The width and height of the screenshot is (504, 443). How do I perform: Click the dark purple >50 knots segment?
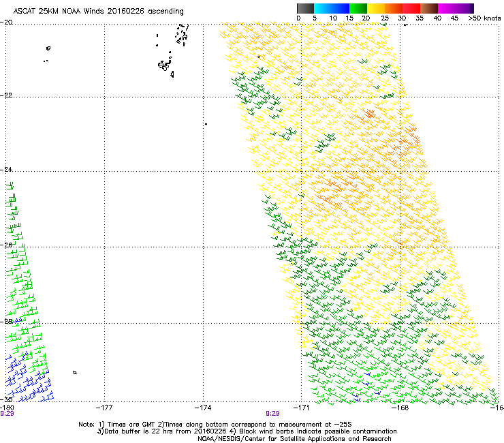click(x=472, y=8)
